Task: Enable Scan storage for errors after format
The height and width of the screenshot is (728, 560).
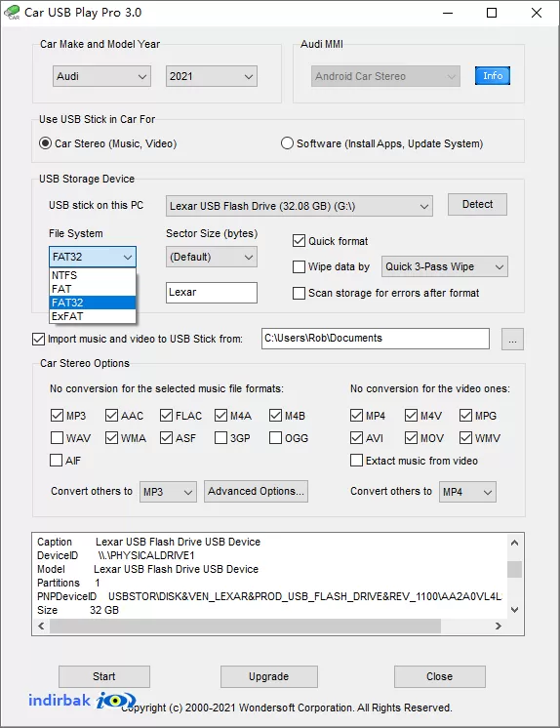Action: (x=299, y=293)
